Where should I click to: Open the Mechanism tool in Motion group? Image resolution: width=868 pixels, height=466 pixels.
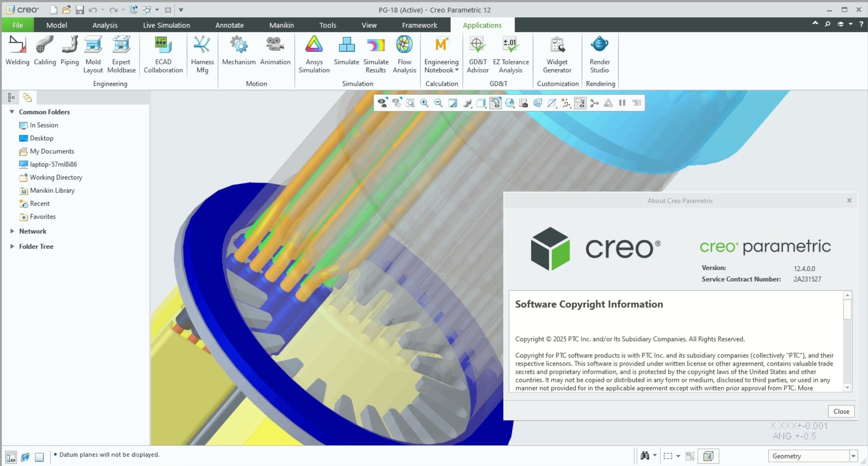[238, 52]
